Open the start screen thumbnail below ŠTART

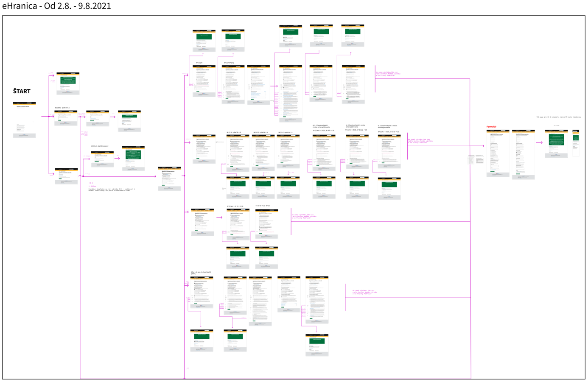click(24, 120)
